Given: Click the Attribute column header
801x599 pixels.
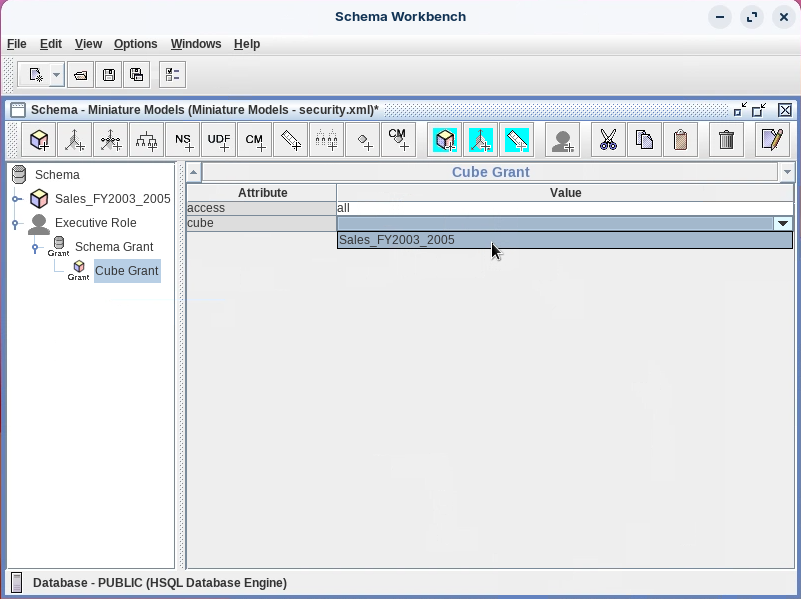Looking at the screenshot, I should coord(262,193).
